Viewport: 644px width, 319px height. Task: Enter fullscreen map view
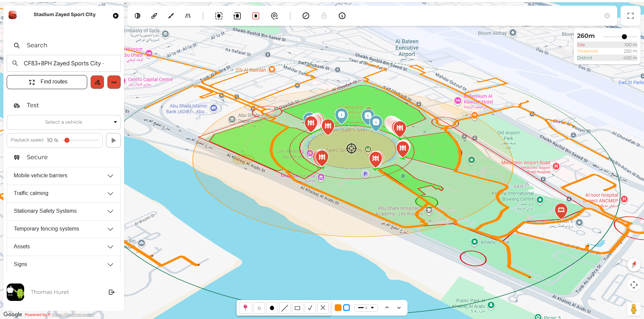coord(631,16)
